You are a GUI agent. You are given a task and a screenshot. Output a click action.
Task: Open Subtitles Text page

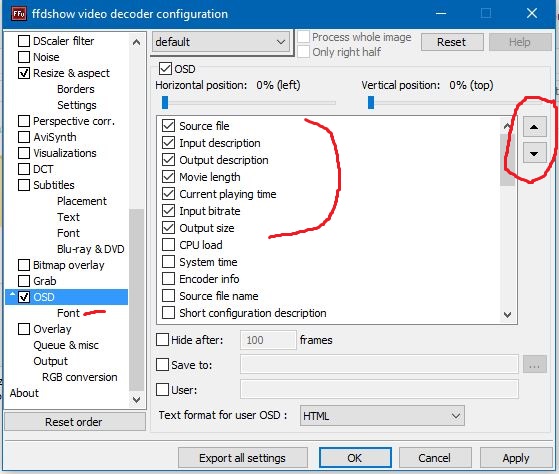click(x=68, y=217)
